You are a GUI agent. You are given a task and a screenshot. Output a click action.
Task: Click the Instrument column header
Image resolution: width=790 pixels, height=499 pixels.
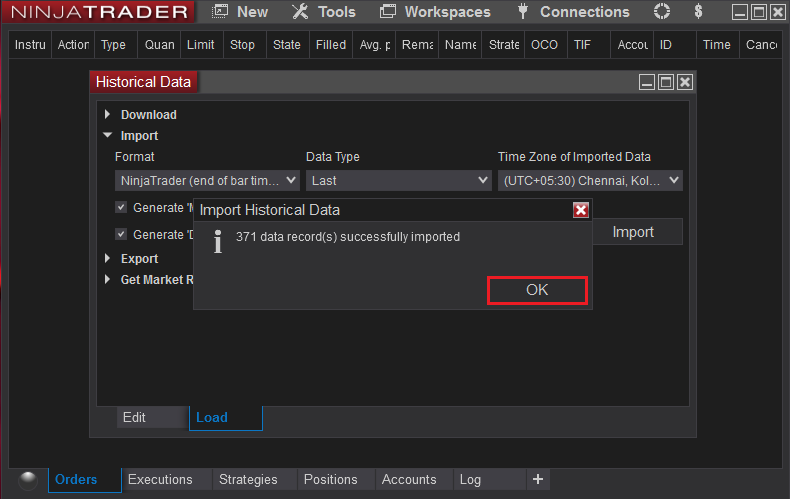[30, 45]
